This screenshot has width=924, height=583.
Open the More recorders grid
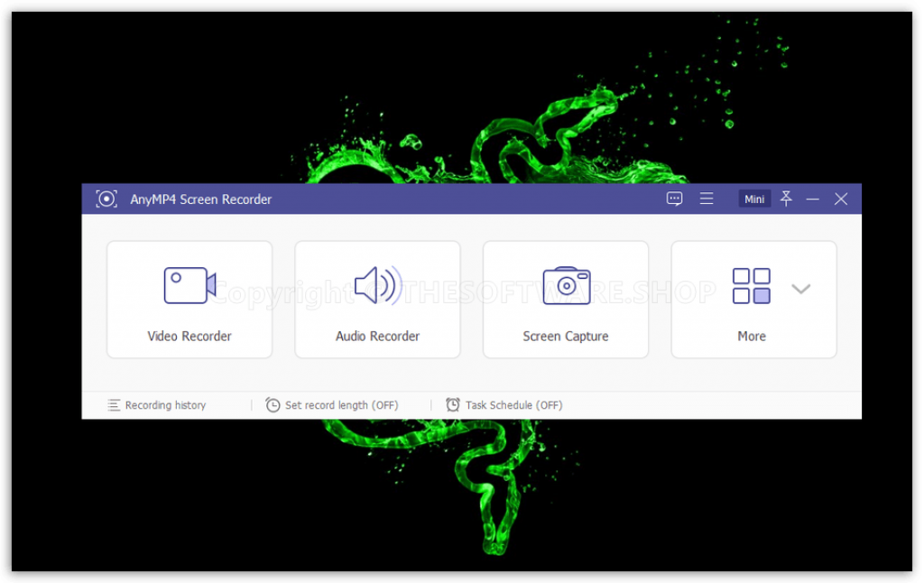[x=752, y=286]
